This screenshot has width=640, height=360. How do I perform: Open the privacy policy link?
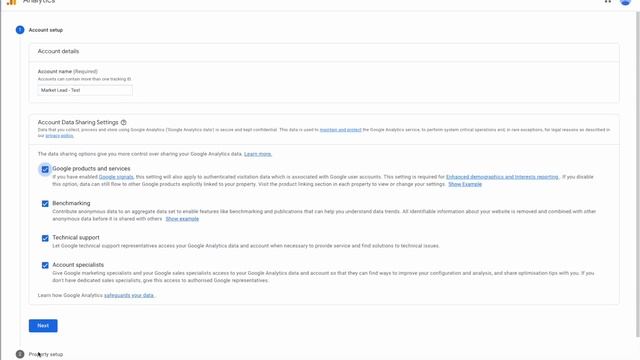point(59,136)
